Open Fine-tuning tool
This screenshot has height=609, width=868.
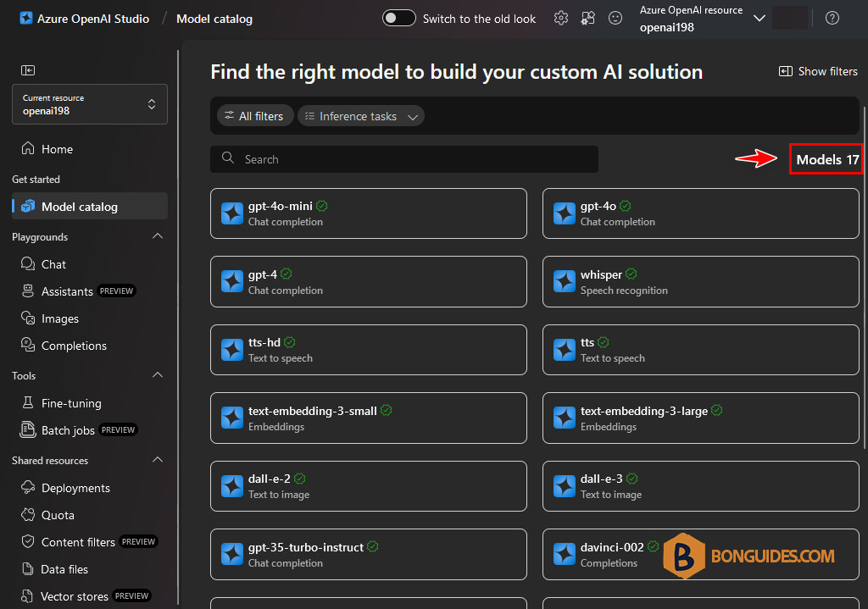click(90, 403)
